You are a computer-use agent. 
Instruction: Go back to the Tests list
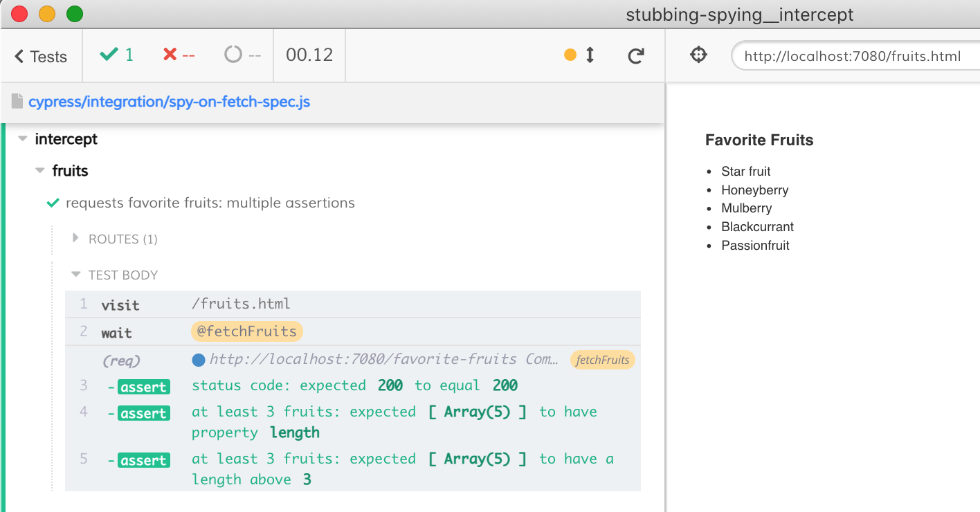(41, 56)
